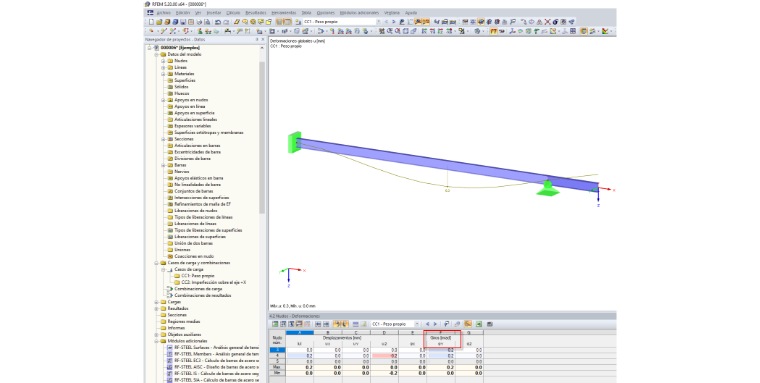
Task: Collapse the Datos del modelo folder
Action: tap(157, 54)
